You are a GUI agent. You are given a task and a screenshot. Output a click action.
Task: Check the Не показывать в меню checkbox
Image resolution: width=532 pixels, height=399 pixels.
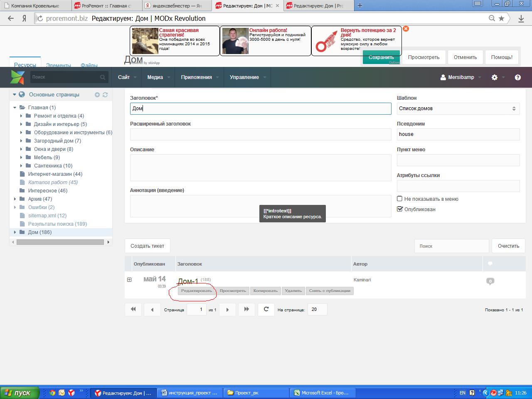[x=400, y=199]
